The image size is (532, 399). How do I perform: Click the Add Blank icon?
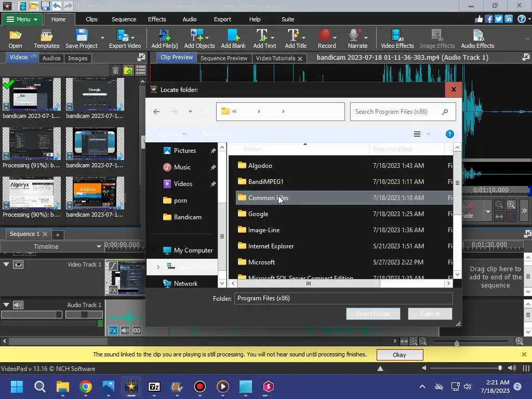pyautogui.click(x=233, y=38)
